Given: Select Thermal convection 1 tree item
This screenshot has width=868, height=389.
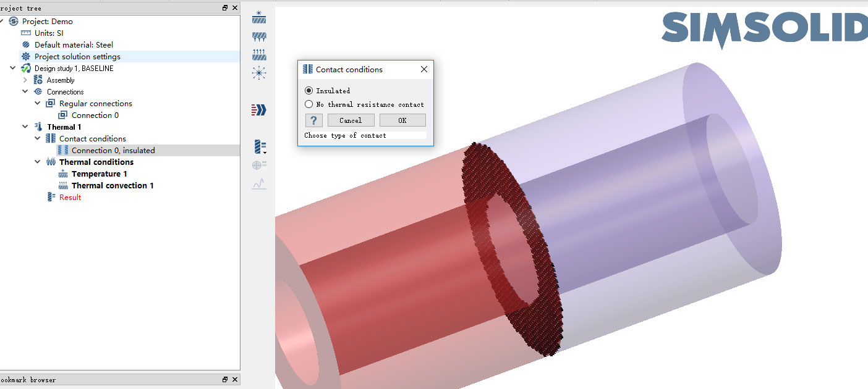Looking at the screenshot, I should [112, 186].
